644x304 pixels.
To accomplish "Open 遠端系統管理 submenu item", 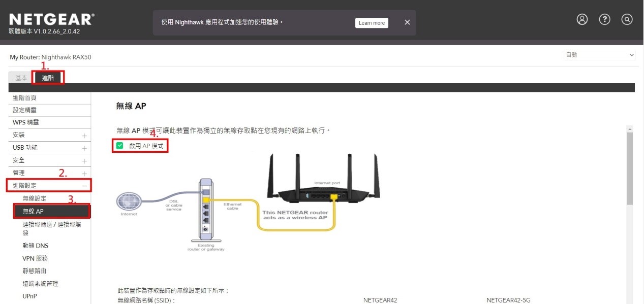I will point(41,284).
